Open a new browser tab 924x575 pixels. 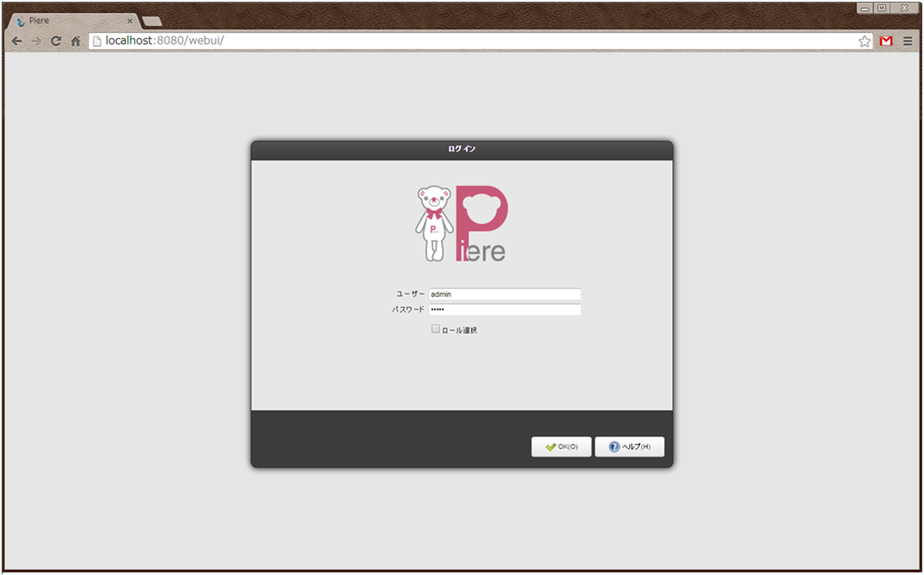click(x=152, y=21)
